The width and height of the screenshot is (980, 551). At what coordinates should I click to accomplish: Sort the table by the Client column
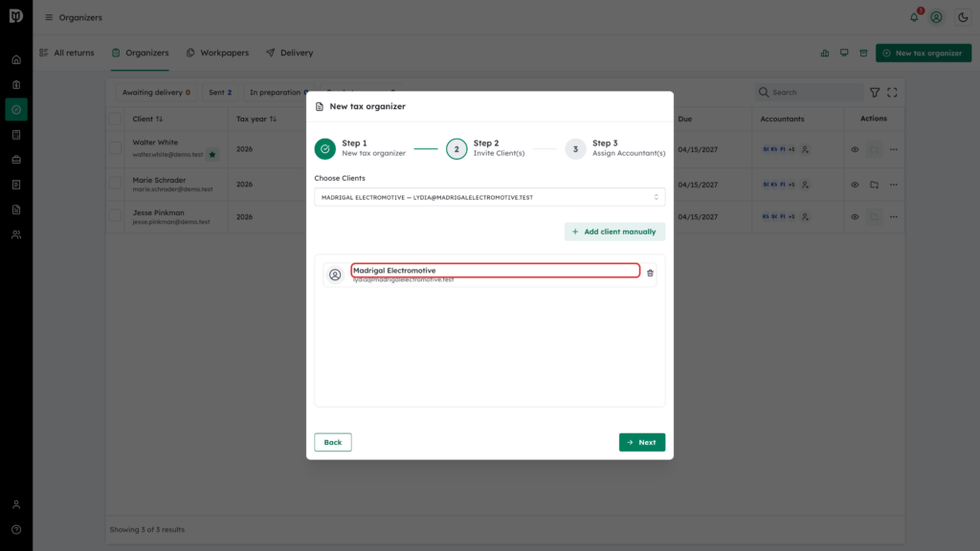[x=147, y=119]
